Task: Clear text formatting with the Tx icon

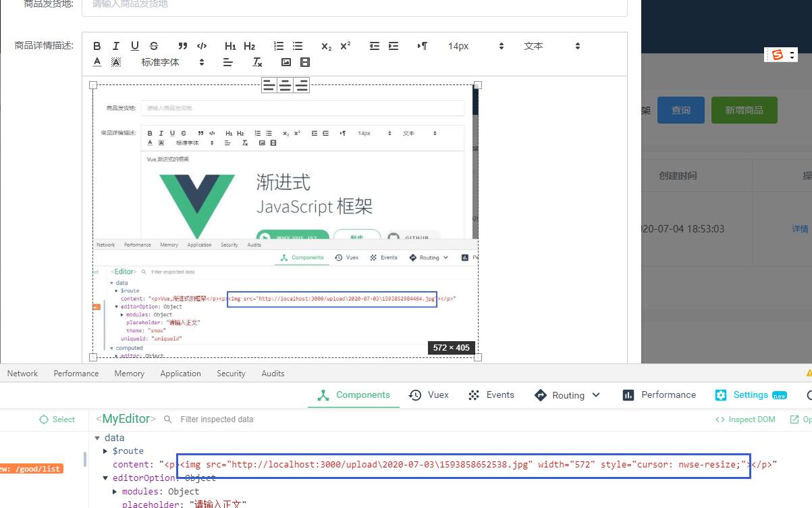Action: (256, 61)
